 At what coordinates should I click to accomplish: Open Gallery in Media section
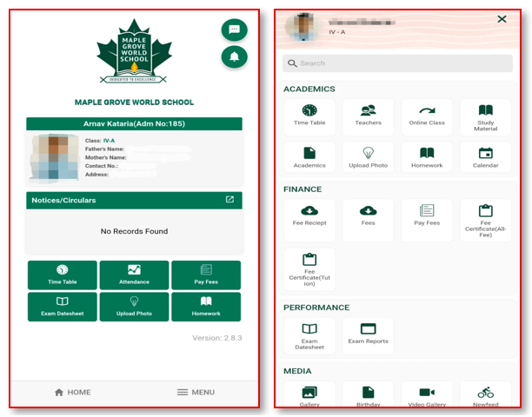pyautogui.click(x=309, y=395)
